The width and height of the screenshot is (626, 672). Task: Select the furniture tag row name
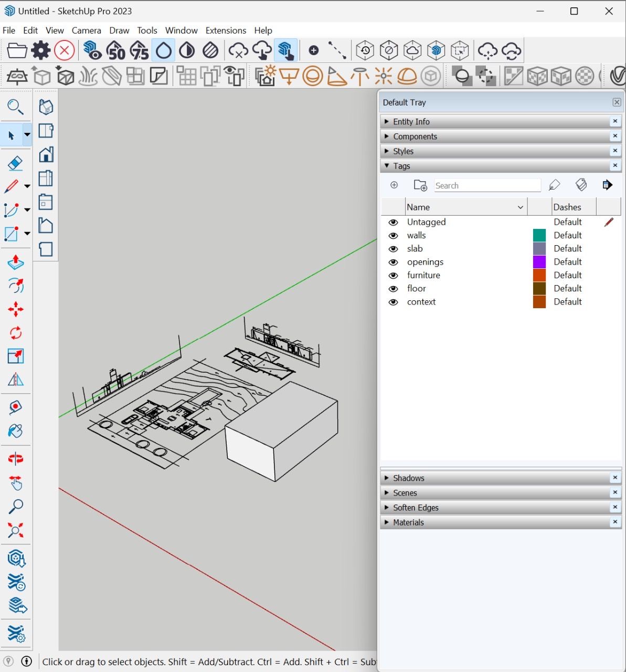423,275
